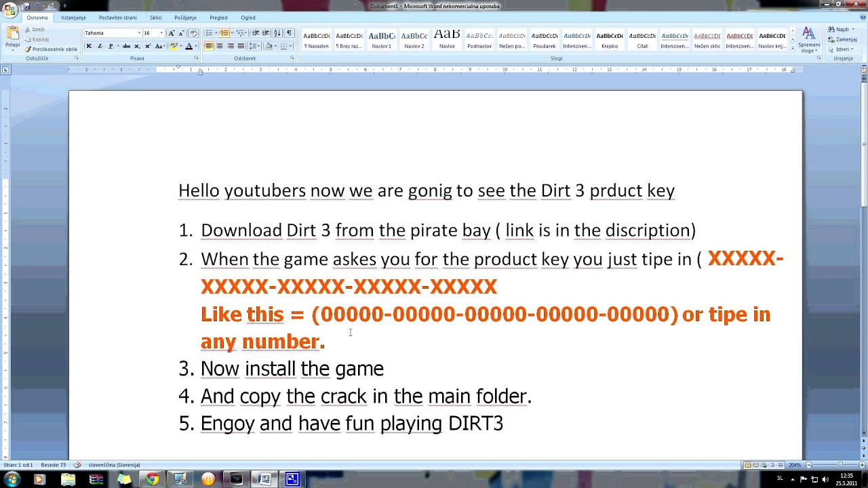Switch to the Vstavljanje ribbon tab
The image size is (868, 488).
73,18
